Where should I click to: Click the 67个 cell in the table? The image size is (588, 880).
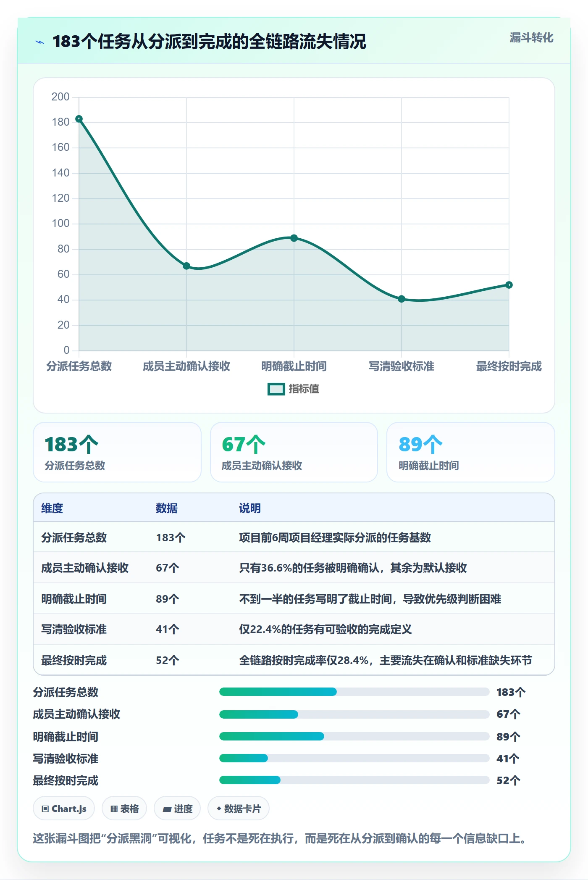pos(168,568)
